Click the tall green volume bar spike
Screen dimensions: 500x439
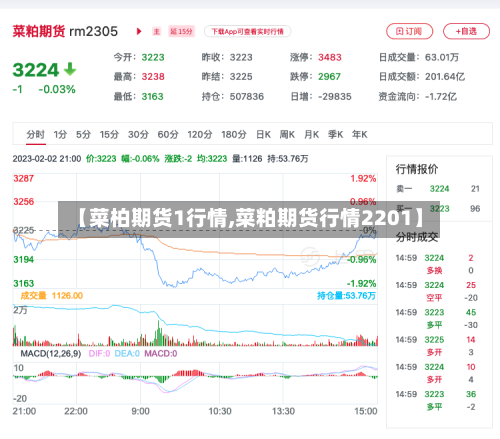159,333
